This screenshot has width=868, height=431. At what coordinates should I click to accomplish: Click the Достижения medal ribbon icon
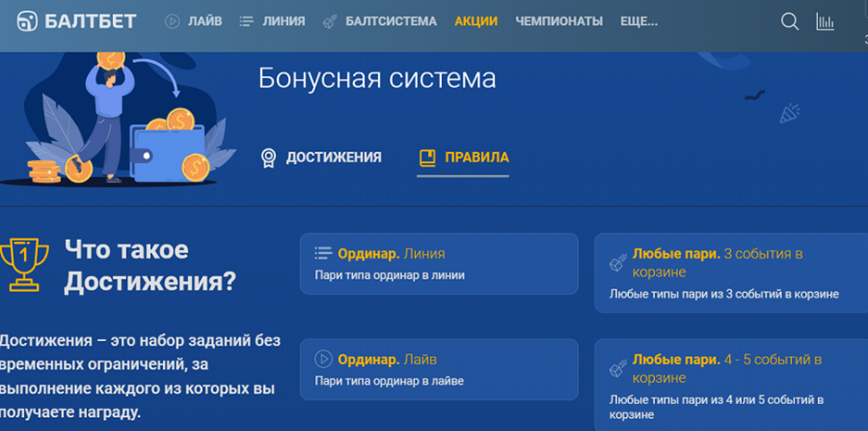click(269, 158)
